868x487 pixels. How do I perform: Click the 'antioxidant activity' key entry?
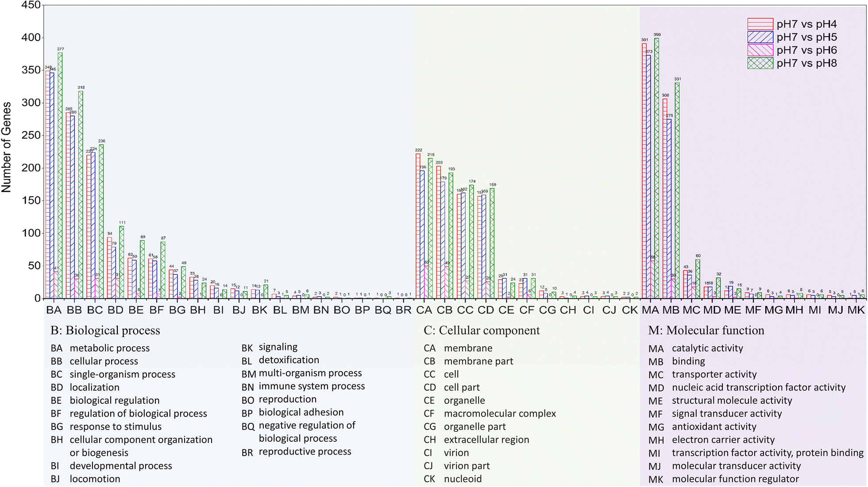coord(714,427)
